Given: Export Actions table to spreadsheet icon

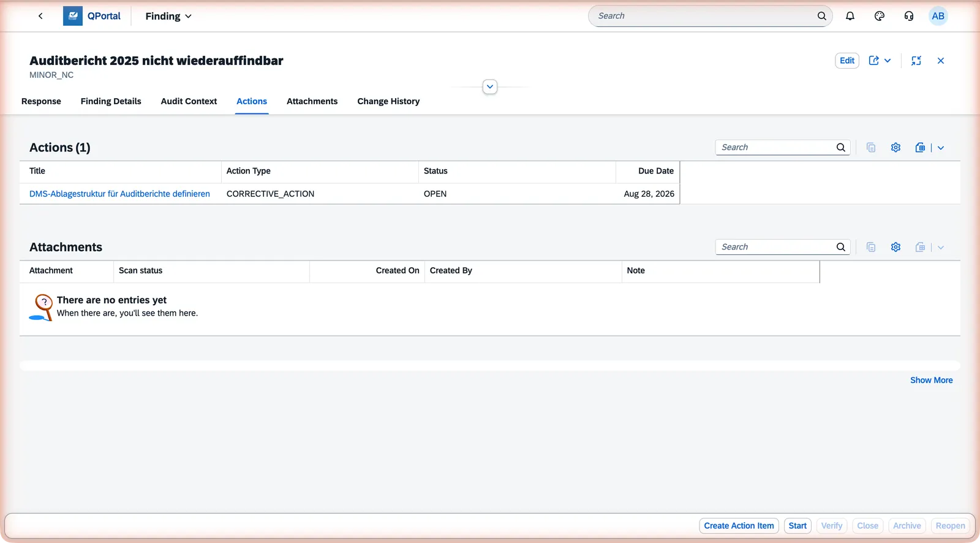Looking at the screenshot, I should 920,147.
